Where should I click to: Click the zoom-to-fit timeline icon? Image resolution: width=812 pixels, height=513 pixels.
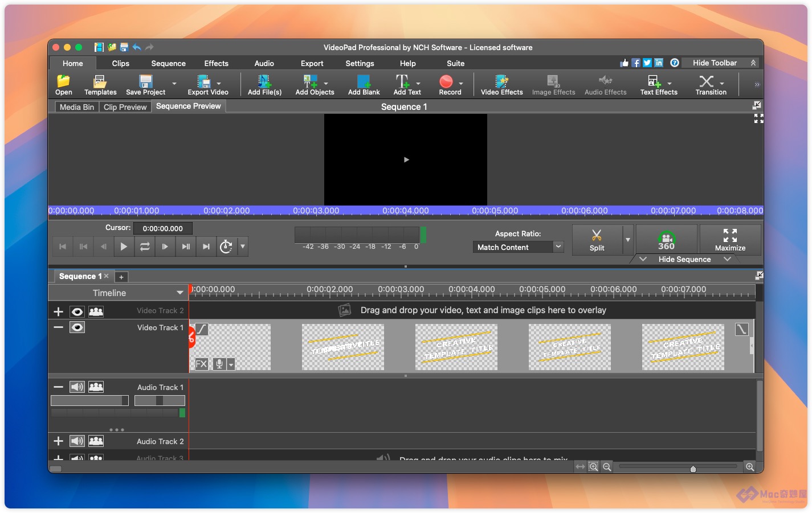click(593, 466)
